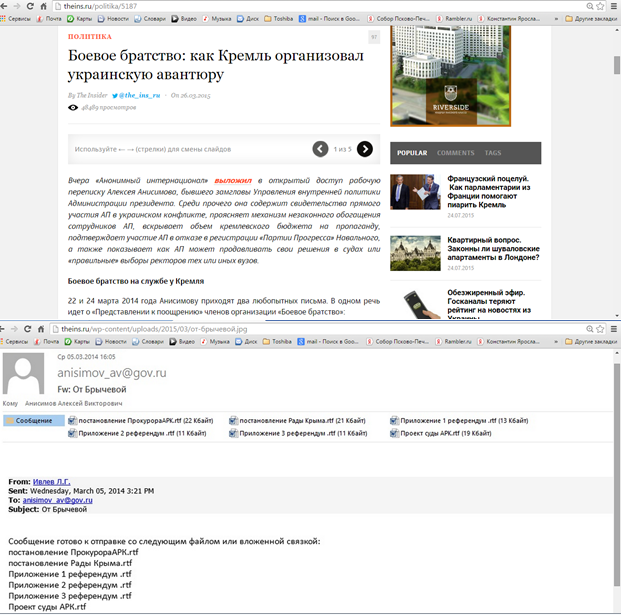Go to the previous slide arrow
Image resolution: width=621 pixels, height=615 pixels.
(320, 149)
